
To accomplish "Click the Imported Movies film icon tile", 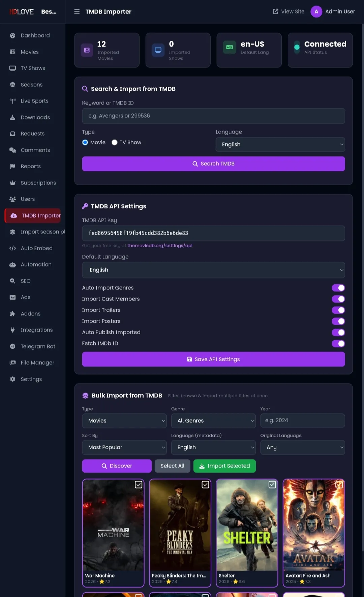I will click(87, 50).
